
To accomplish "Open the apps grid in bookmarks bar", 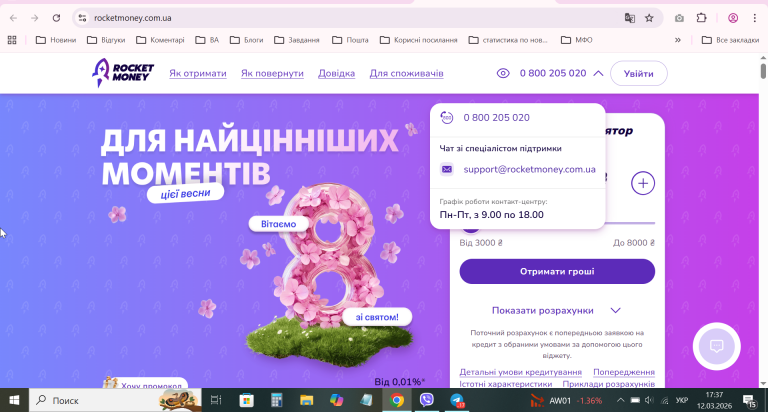I will click(12, 40).
